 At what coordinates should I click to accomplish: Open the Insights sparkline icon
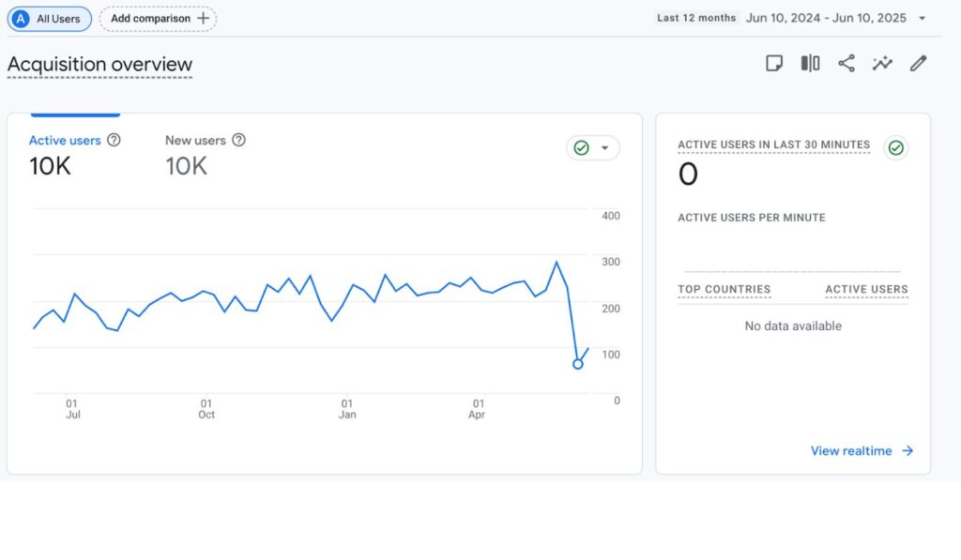(882, 64)
